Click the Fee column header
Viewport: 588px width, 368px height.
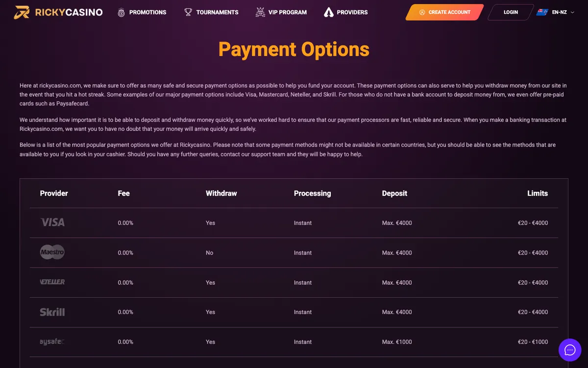(124, 193)
